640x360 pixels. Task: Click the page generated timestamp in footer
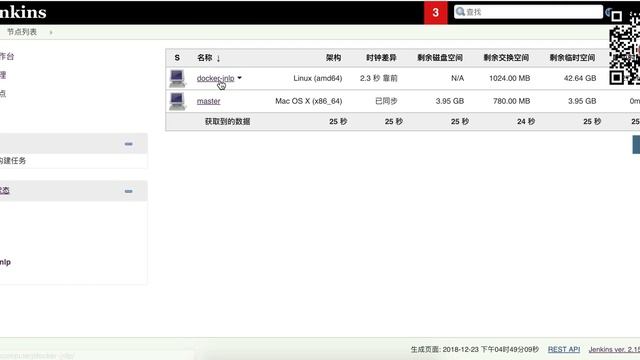pos(475,349)
